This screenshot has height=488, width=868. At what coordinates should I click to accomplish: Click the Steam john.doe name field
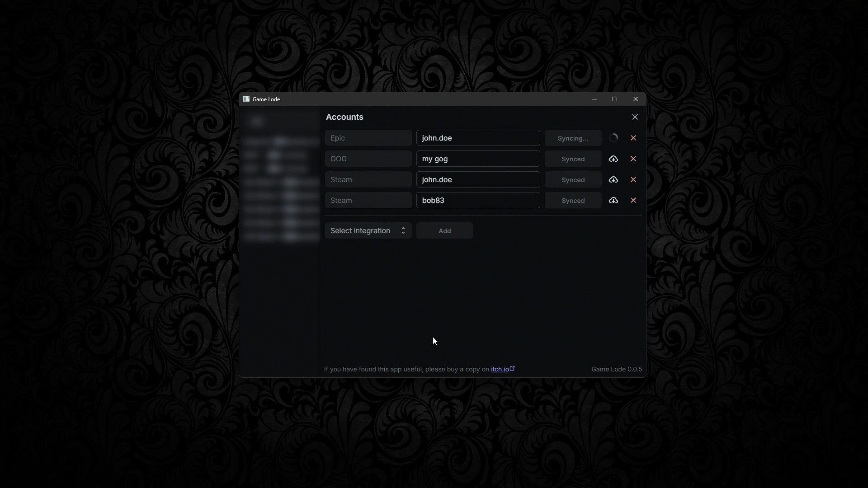point(478,180)
